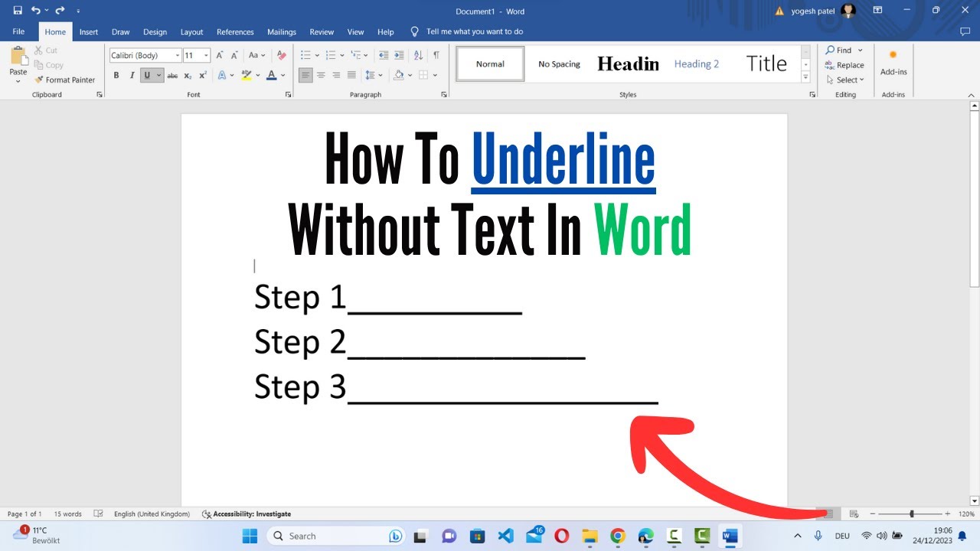Click the Replace command
The image size is (980, 551).
coord(844,65)
